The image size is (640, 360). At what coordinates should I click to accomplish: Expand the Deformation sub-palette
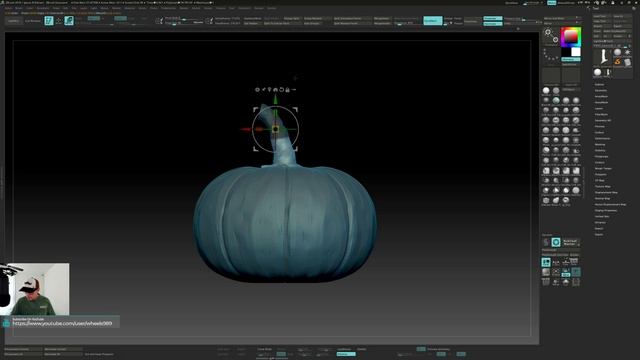(602, 138)
